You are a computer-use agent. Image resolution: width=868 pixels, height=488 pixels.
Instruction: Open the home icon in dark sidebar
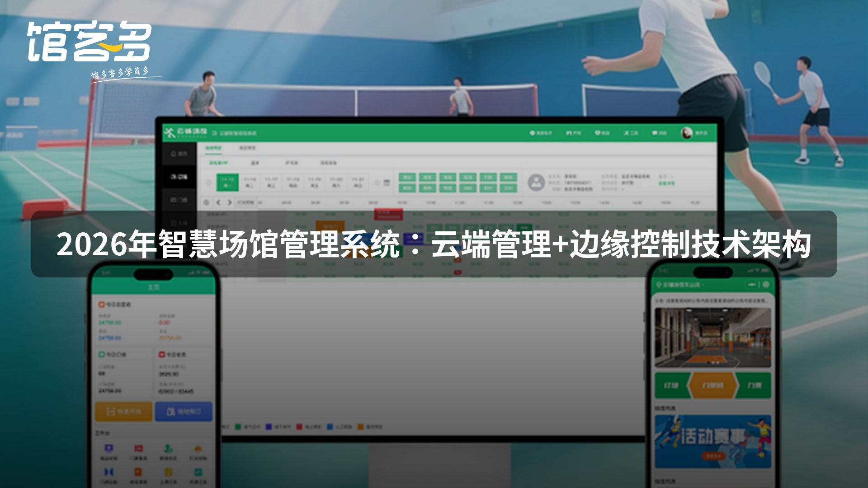(179, 154)
